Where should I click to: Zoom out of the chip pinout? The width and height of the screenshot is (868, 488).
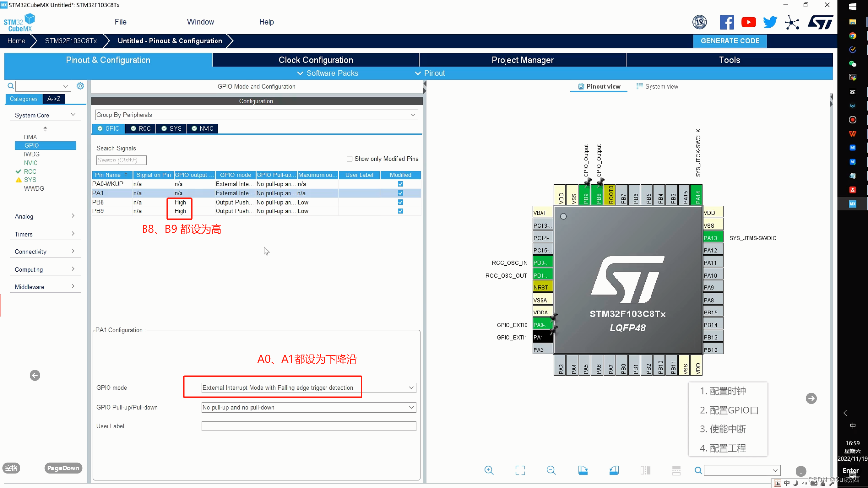coord(551,470)
